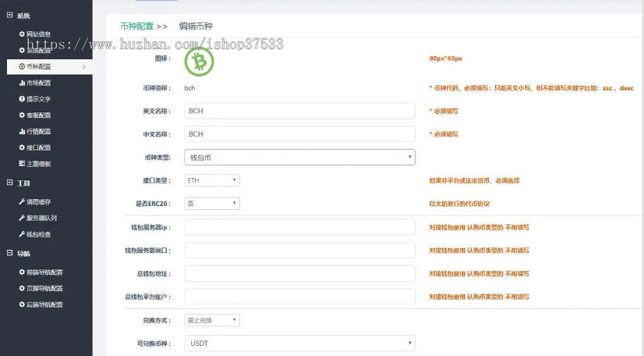
Task: Click the wrench icon beside 清理缓存
Action: coord(22,202)
